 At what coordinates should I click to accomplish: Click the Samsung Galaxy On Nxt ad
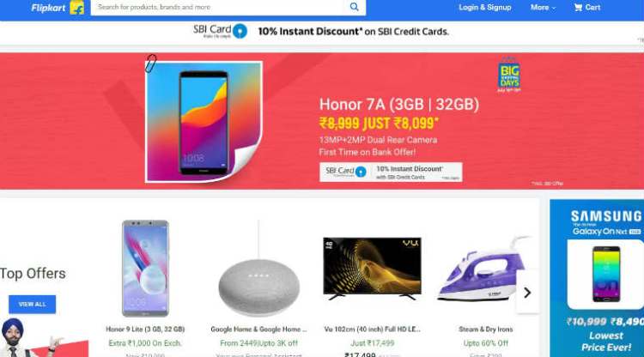click(597, 278)
